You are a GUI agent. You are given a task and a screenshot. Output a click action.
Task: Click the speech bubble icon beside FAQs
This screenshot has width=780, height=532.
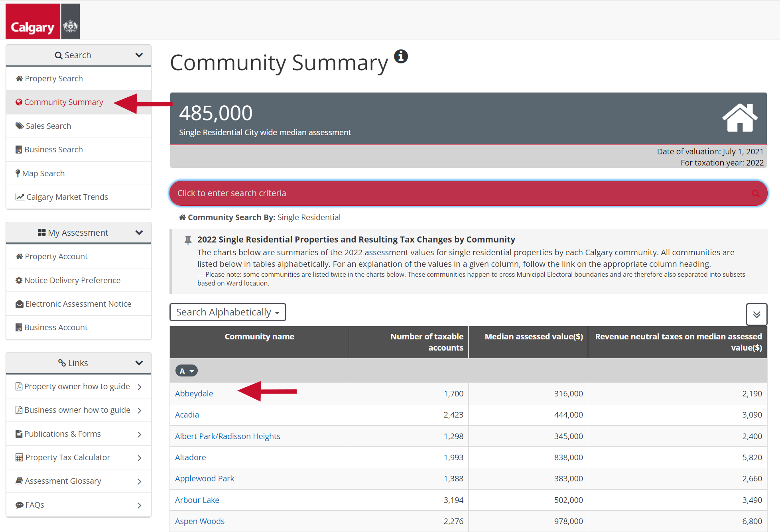coord(20,505)
